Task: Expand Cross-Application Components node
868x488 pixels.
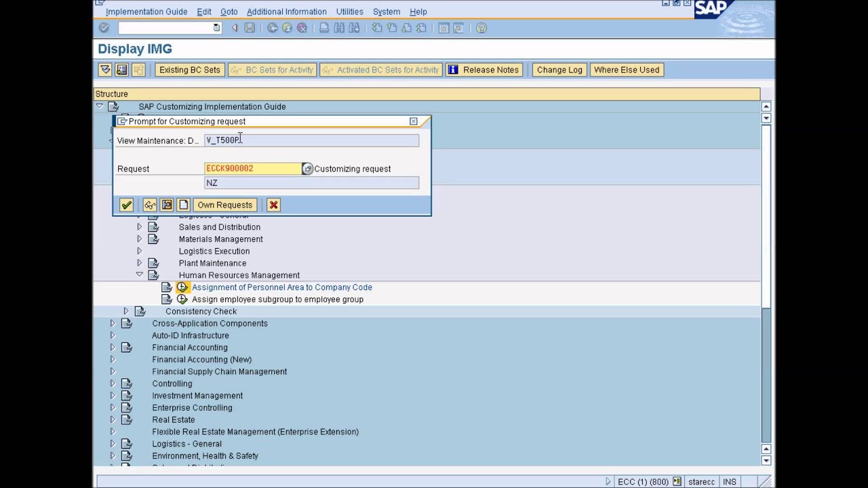Action: click(113, 323)
